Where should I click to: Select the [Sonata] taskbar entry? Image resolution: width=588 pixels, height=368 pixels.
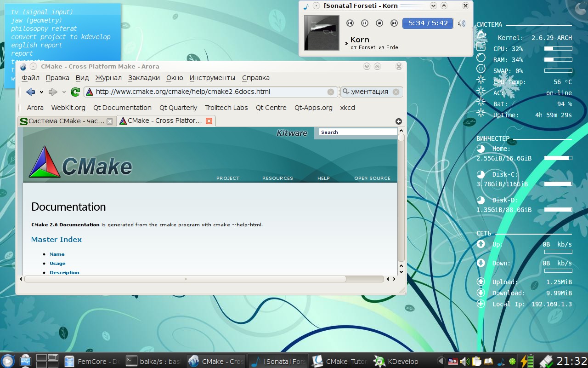click(277, 361)
